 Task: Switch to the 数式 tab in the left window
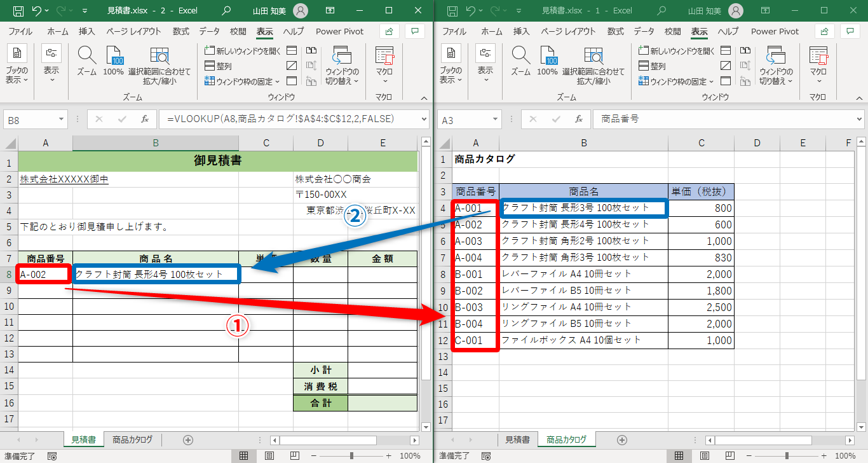click(181, 31)
